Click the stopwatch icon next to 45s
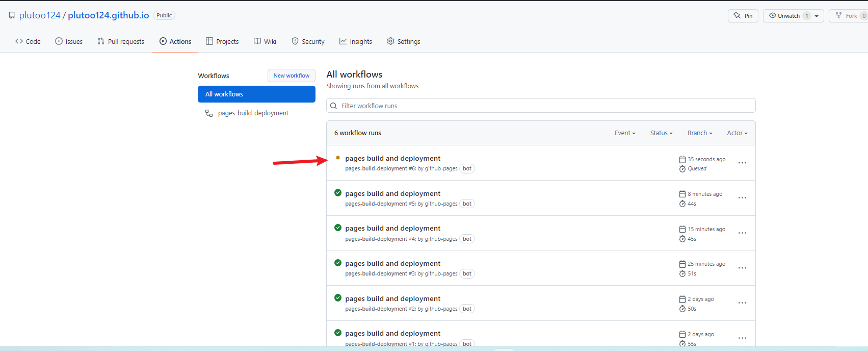Screen dimensions: 868x351 click(x=682, y=239)
